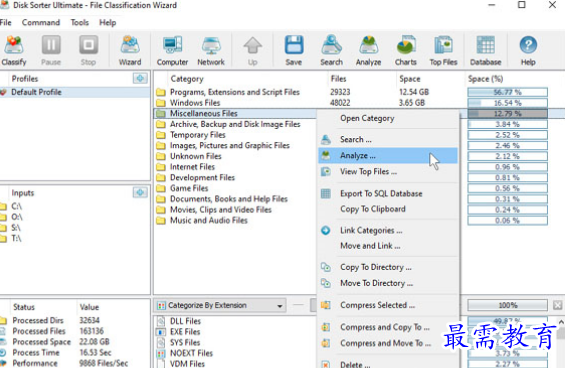Select Default Profile in Profiles list

75,92
